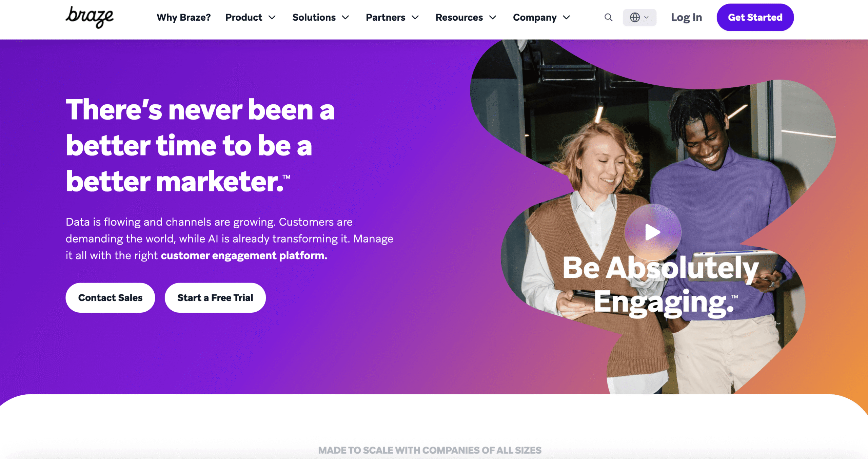Open the Company navigation item
The width and height of the screenshot is (868, 459).
pos(535,17)
